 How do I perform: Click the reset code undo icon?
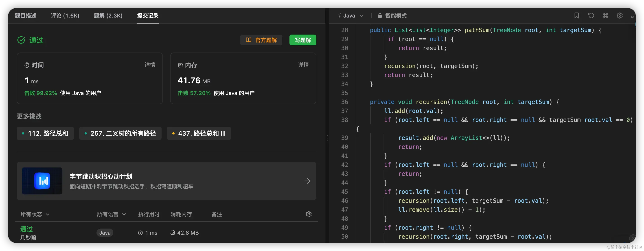(x=591, y=15)
